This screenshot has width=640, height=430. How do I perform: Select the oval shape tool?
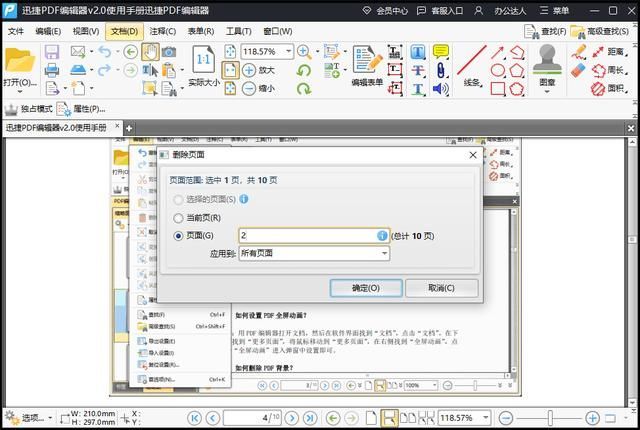click(498, 70)
